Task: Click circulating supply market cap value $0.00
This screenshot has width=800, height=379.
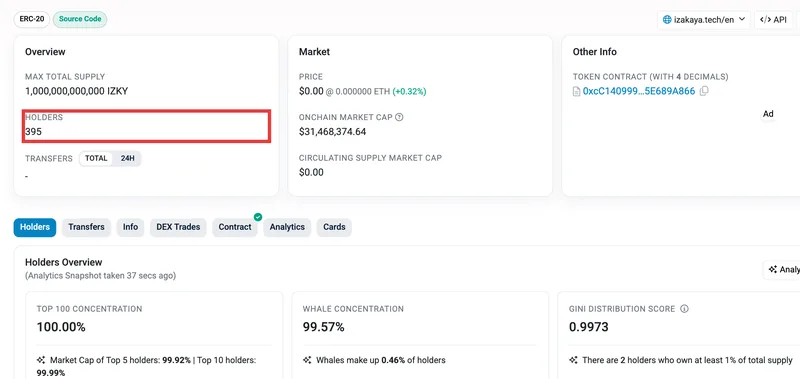Action: (311, 172)
